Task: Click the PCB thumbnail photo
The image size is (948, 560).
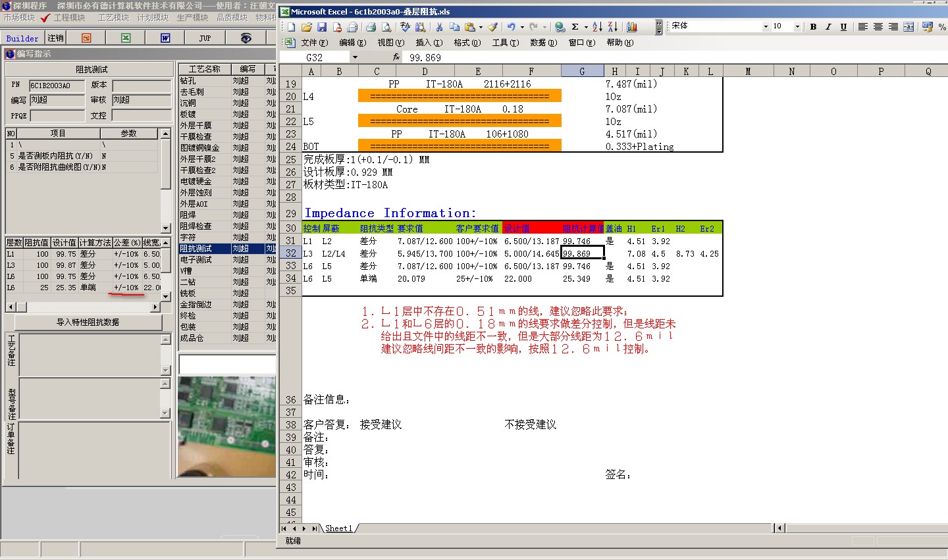Action: pos(226,426)
